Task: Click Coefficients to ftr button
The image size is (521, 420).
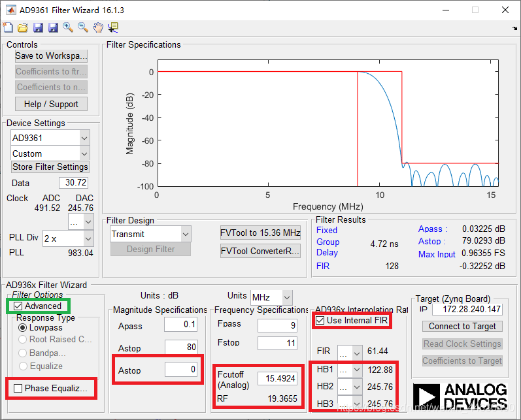Action: 51,71
